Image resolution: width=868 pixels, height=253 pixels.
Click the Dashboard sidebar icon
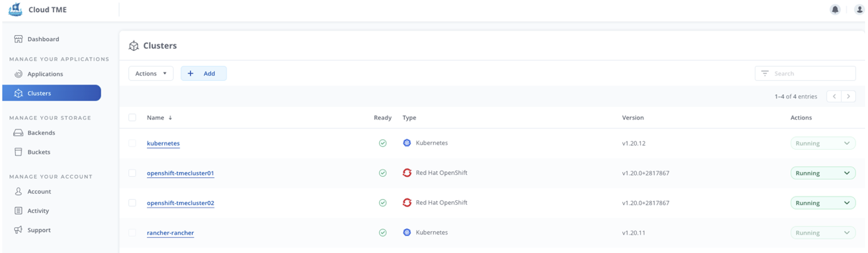coord(18,39)
